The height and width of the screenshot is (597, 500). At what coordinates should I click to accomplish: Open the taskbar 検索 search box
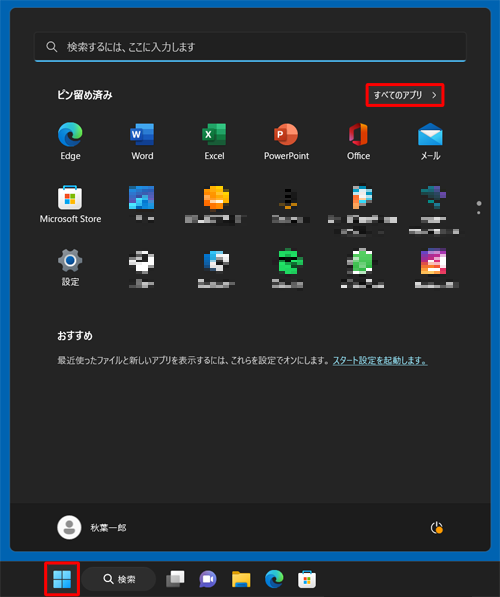coord(119,579)
